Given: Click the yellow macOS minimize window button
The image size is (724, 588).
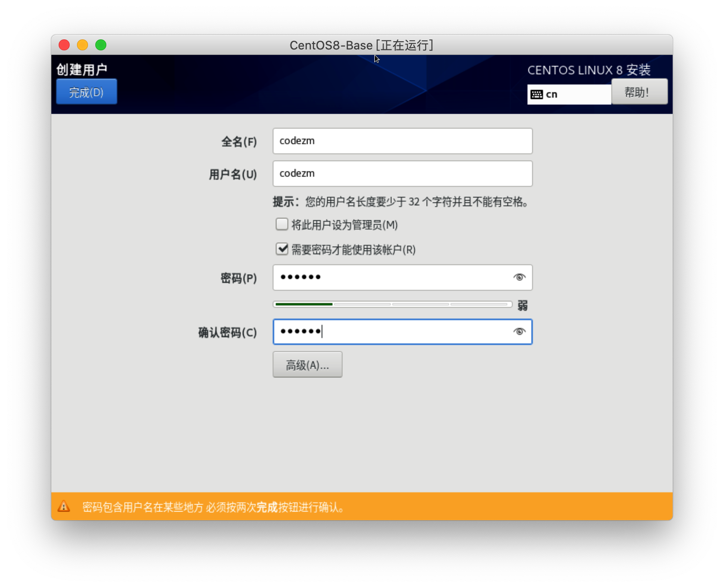Looking at the screenshot, I should click(x=82, y=45).
